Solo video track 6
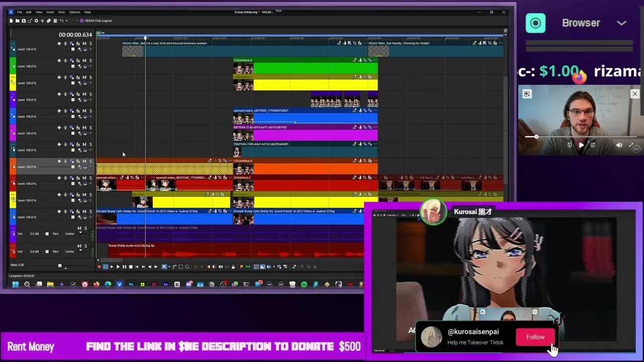644x362 pixels. click(x=91, y=77)
